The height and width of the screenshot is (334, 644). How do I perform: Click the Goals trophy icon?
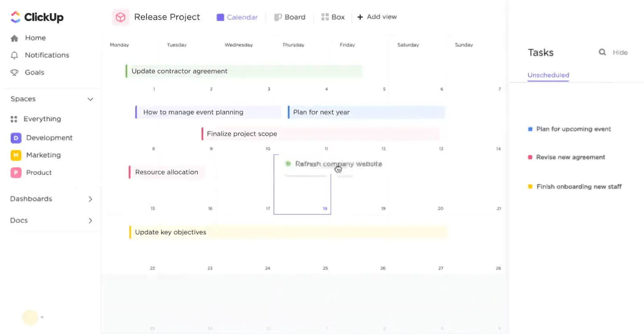point(14,73)
